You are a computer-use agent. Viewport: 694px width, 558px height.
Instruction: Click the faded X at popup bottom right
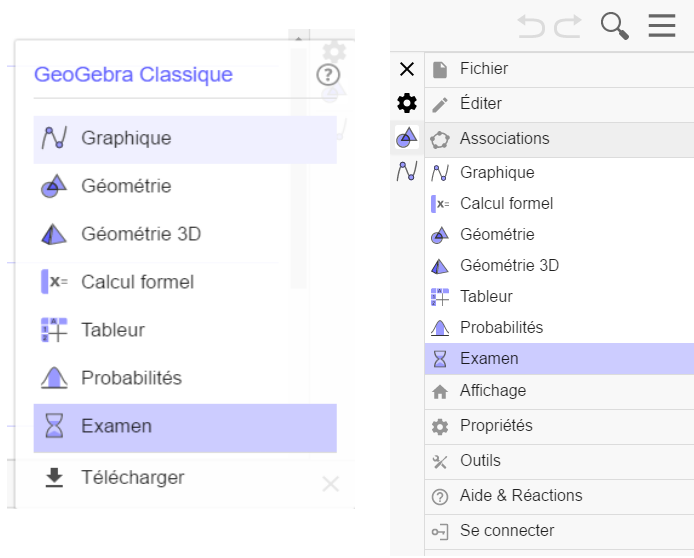point(331,484)
